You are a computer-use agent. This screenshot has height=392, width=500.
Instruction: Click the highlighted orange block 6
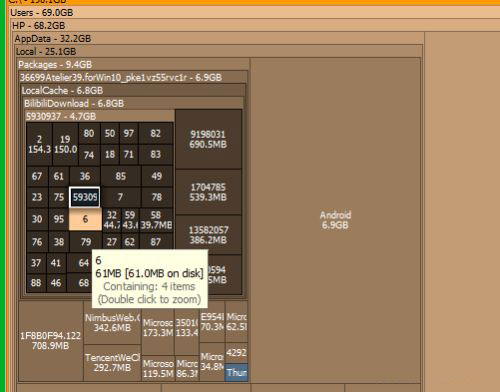point(85,219)
